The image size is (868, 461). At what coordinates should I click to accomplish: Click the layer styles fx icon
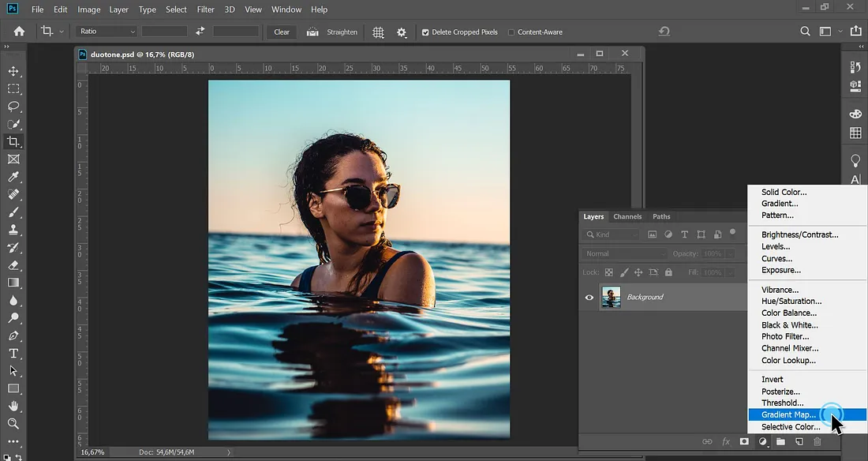pyautogui.click(x=726, y=441)
